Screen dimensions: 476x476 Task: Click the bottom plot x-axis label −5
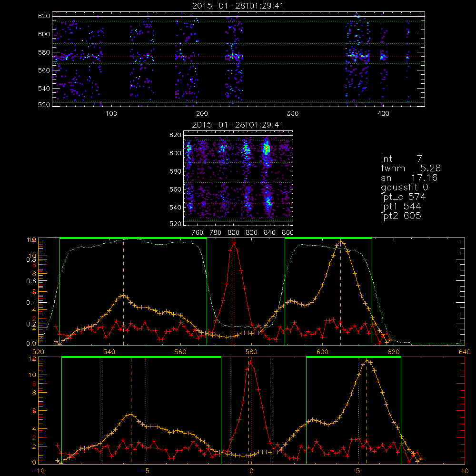(x=145, y=471)
